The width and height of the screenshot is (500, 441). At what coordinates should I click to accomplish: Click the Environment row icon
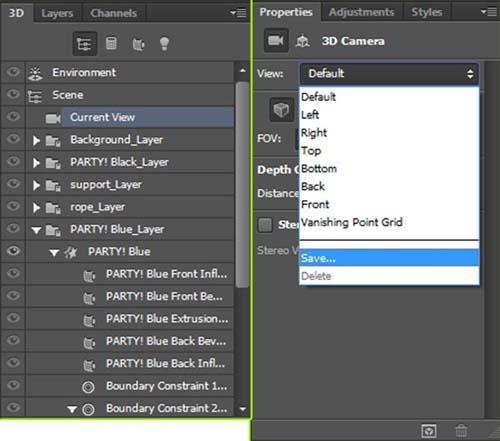click(35, 73)
